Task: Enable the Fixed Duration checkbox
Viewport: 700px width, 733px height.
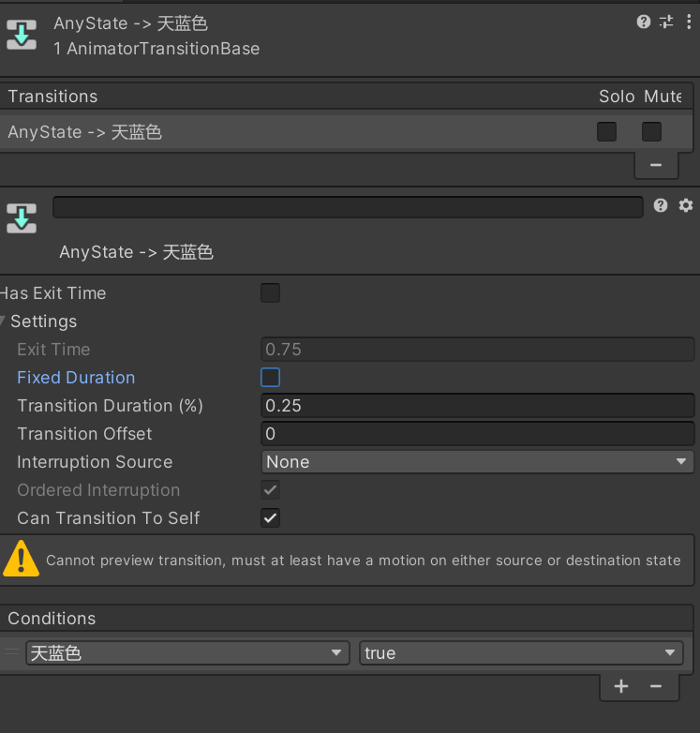Action: point(270,378)
